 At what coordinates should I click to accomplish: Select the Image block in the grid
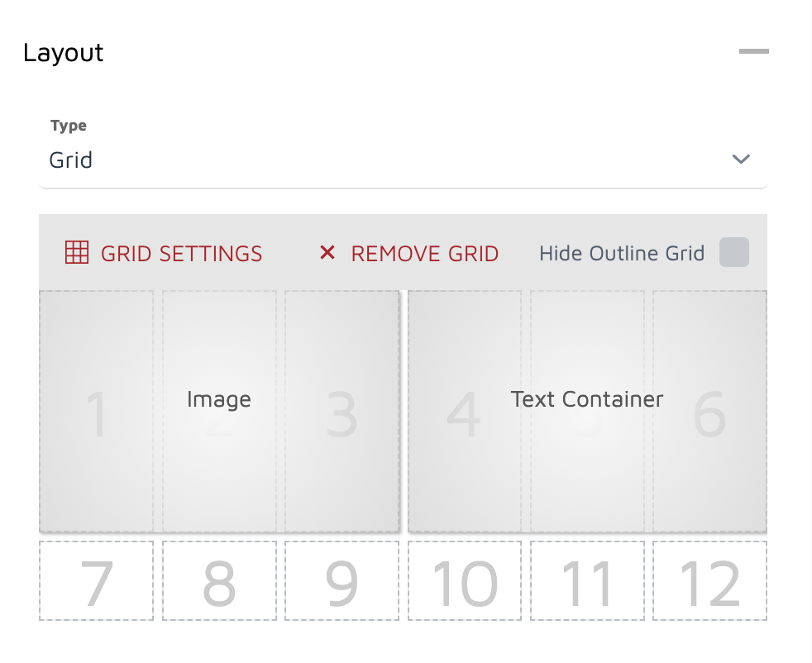[219, 399]
